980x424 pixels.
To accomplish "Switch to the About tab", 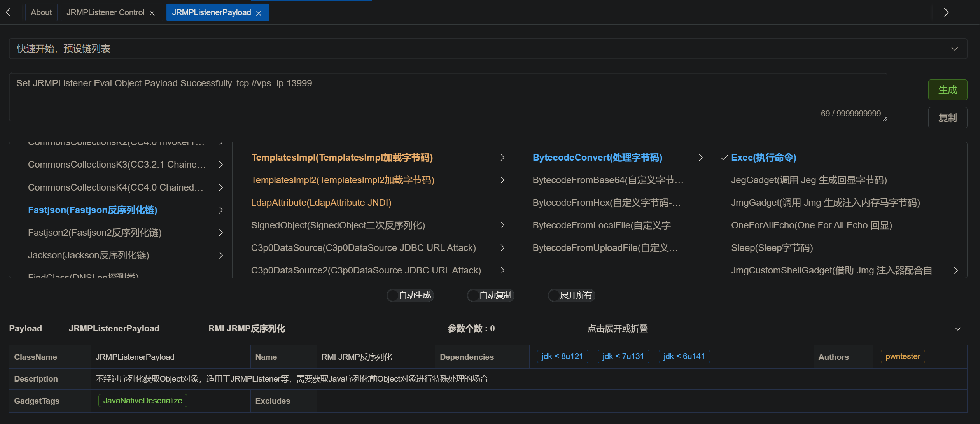I will click(x=41, y=12).
